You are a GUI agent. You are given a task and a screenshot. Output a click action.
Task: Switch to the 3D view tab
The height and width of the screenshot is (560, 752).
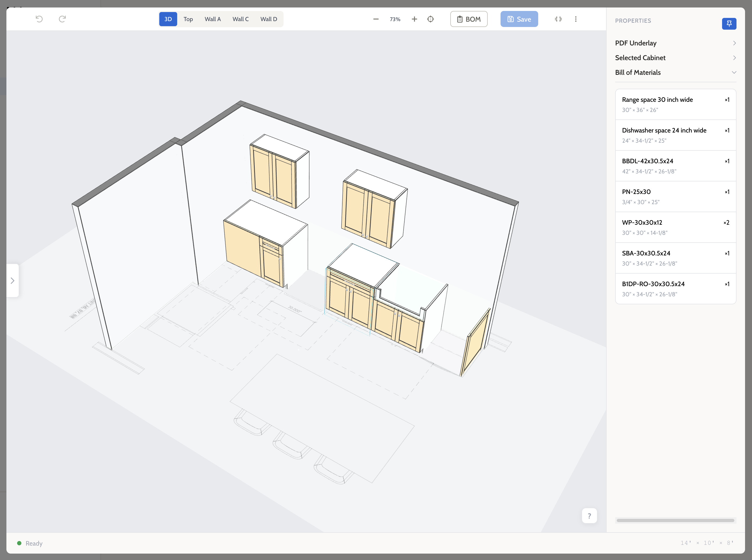pyautogui.click(x=168, y=19)
